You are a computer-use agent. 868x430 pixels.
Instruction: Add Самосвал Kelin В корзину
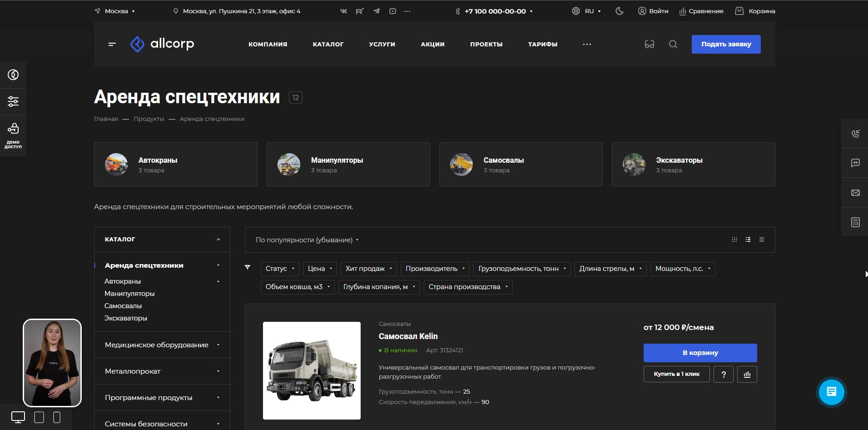tap(700, 353)
